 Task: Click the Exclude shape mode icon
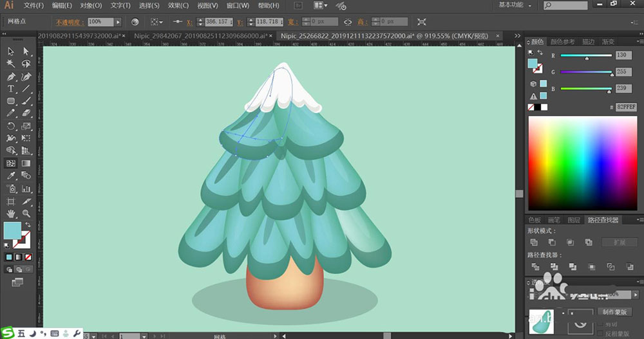589,242
